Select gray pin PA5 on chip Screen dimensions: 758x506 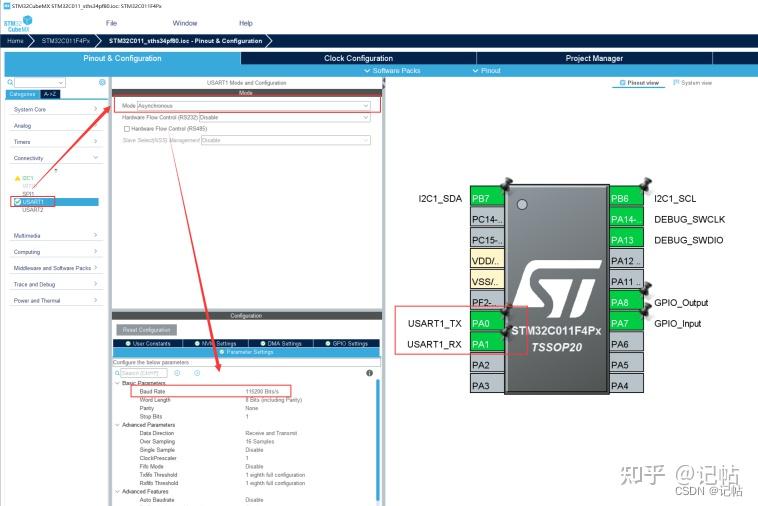pos(627,364)
